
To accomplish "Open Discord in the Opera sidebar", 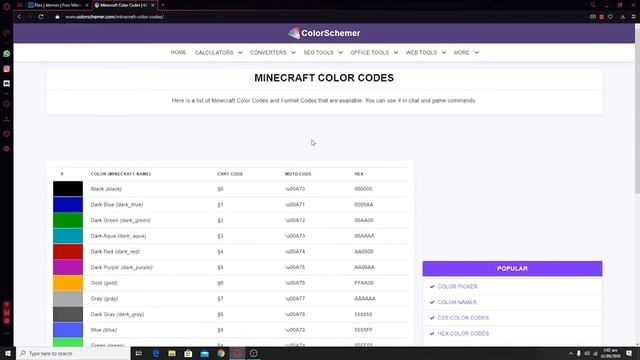I will click(x=7, y=83).
